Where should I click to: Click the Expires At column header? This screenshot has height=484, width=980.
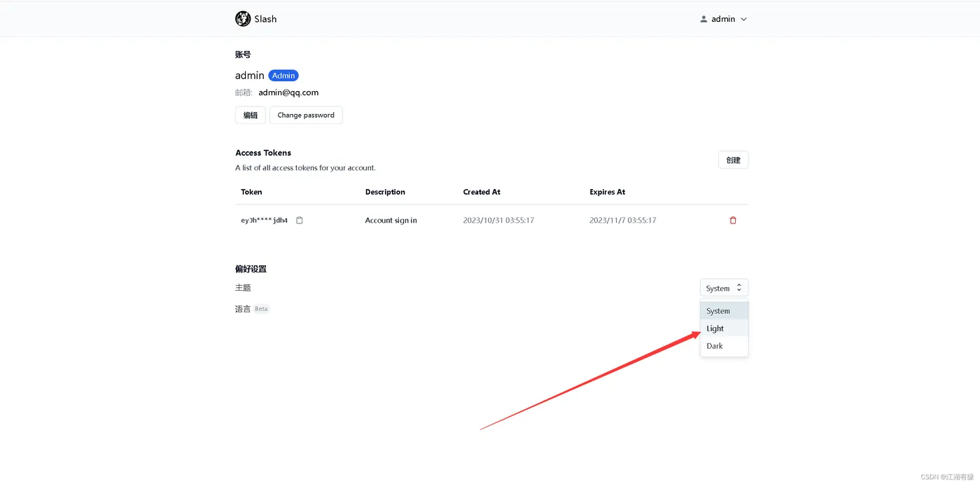pos(608,192)
